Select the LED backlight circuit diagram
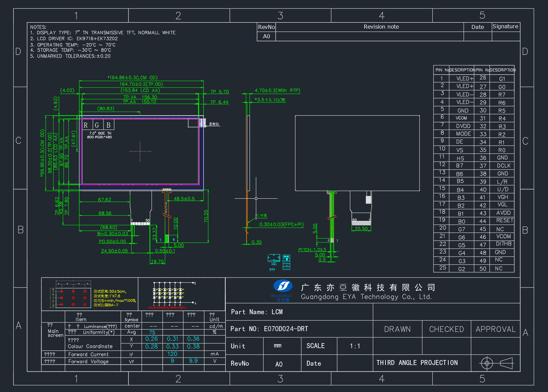Screen dimensions: 548x392 click(173, 294)
